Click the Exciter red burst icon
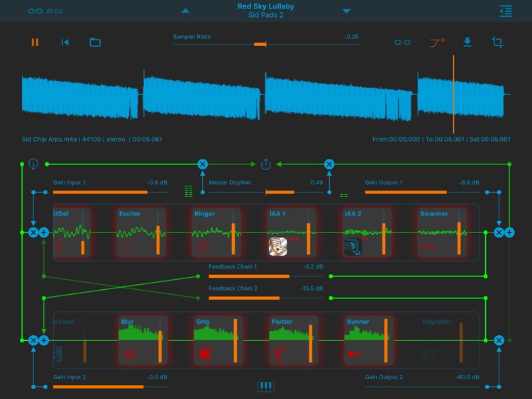532x399 pixels. [x=127, y=246]
